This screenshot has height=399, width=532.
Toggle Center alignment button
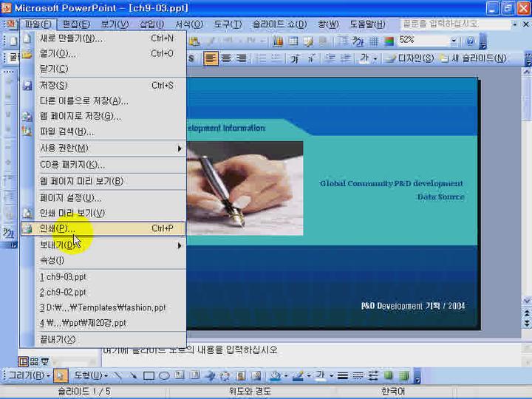(x=226, y=58)
